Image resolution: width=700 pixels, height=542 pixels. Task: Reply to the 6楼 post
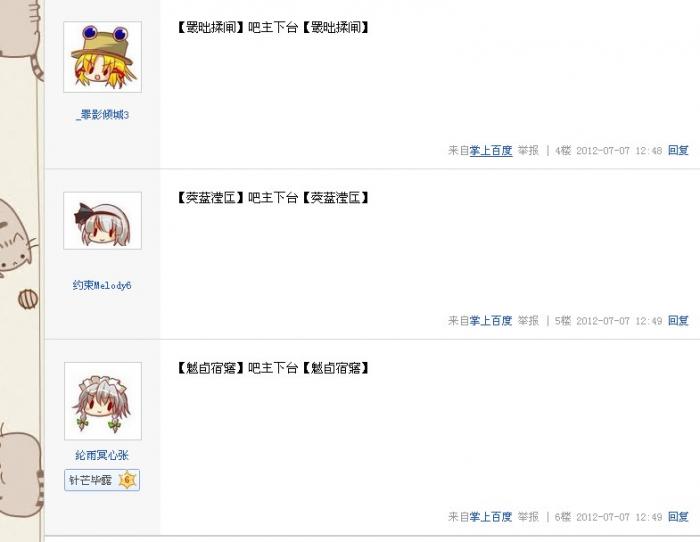(678, 517)
